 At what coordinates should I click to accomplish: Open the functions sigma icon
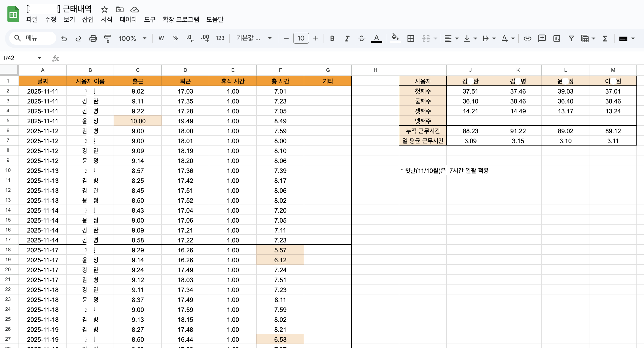click(x=605, y=39)
